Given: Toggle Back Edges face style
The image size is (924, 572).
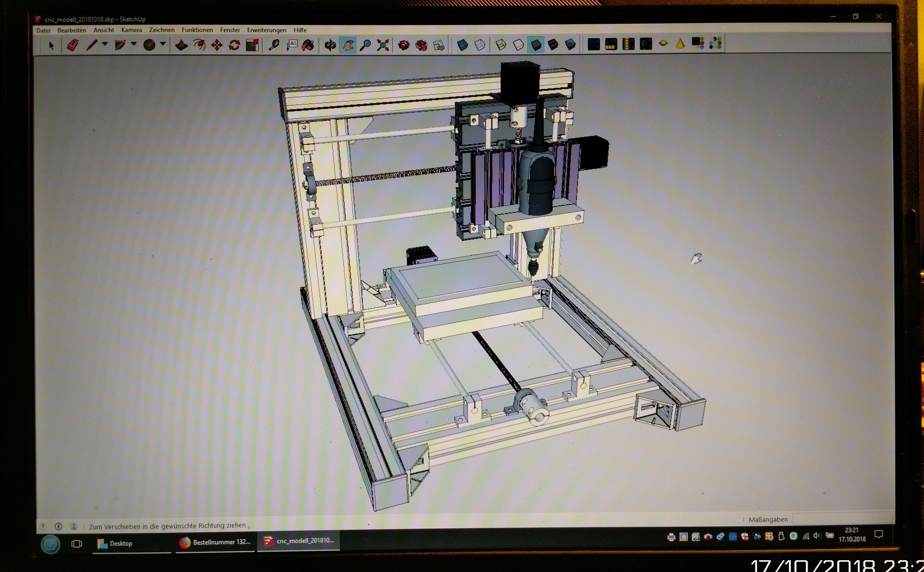Looking at the screenshot, I should [x=480, y=45].
